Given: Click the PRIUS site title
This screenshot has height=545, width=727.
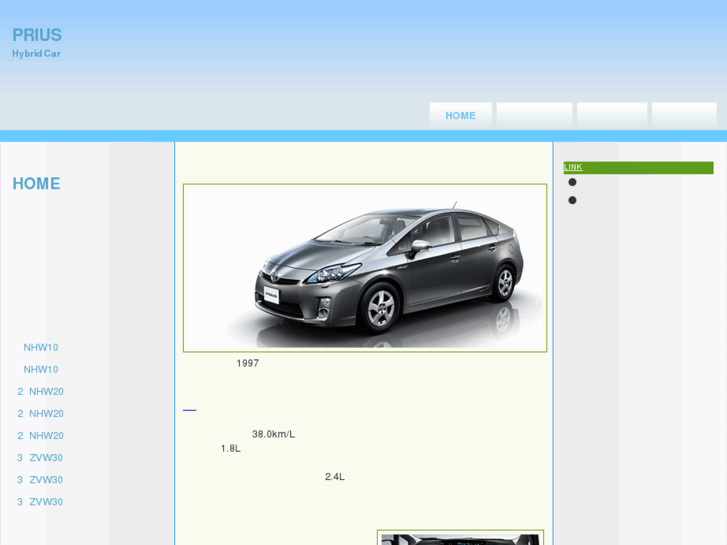Looking at the screenshot, I should coord(37,35).
